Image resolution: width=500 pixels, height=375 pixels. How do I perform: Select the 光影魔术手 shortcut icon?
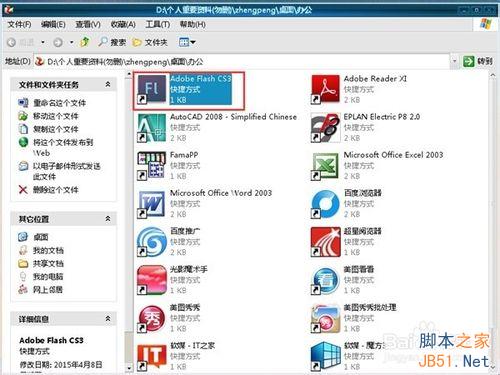coord(152,280)
